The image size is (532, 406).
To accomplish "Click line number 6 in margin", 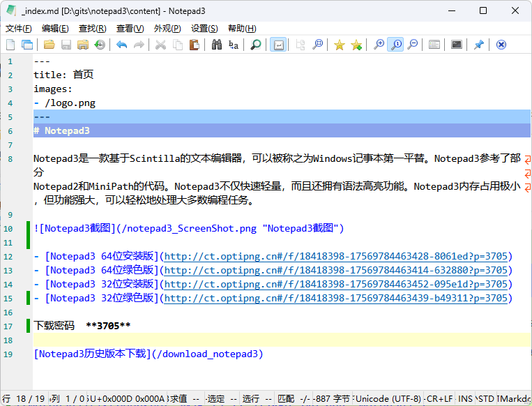I will (x=10, y=131).
